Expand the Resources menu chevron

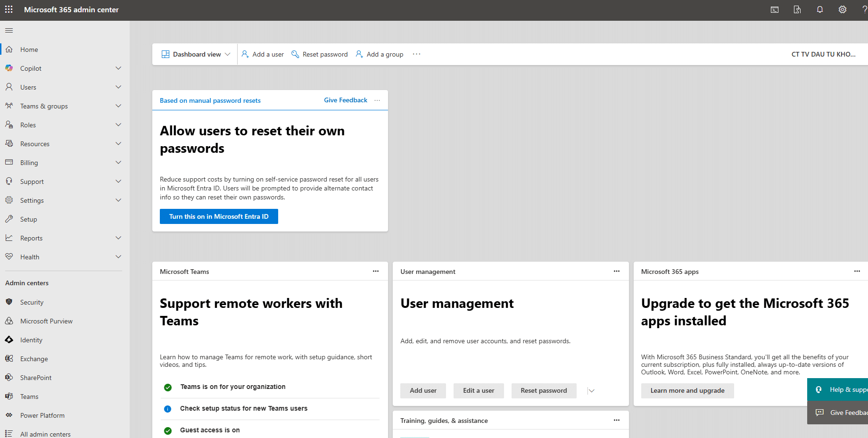pos(118,144)
